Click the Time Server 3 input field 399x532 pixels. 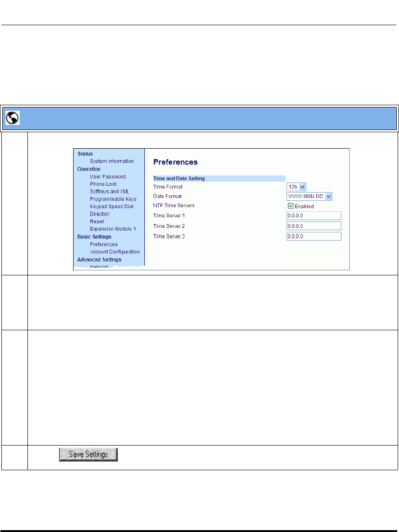314,236
